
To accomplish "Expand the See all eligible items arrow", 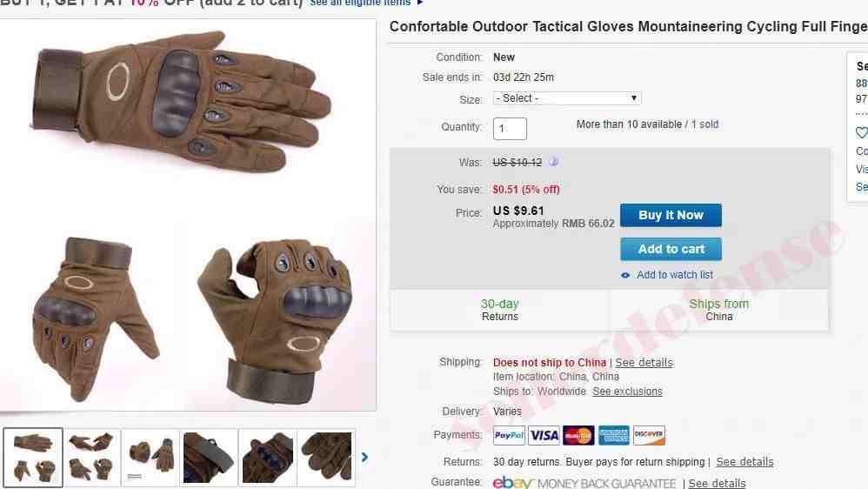I will pos(419,3).
